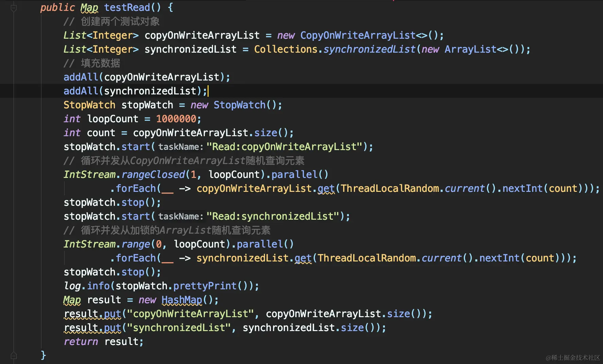
Task: Click the return result statement
Action: pos(104,342)
